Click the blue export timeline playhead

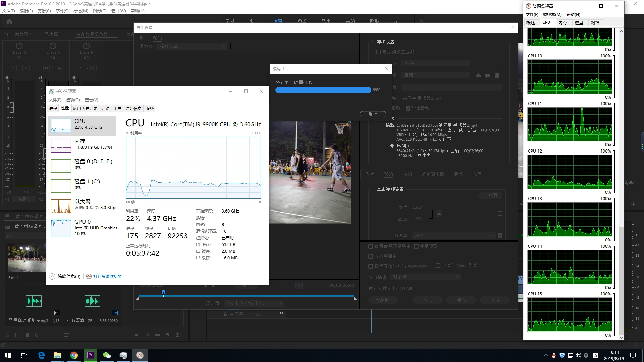point(163,293)
